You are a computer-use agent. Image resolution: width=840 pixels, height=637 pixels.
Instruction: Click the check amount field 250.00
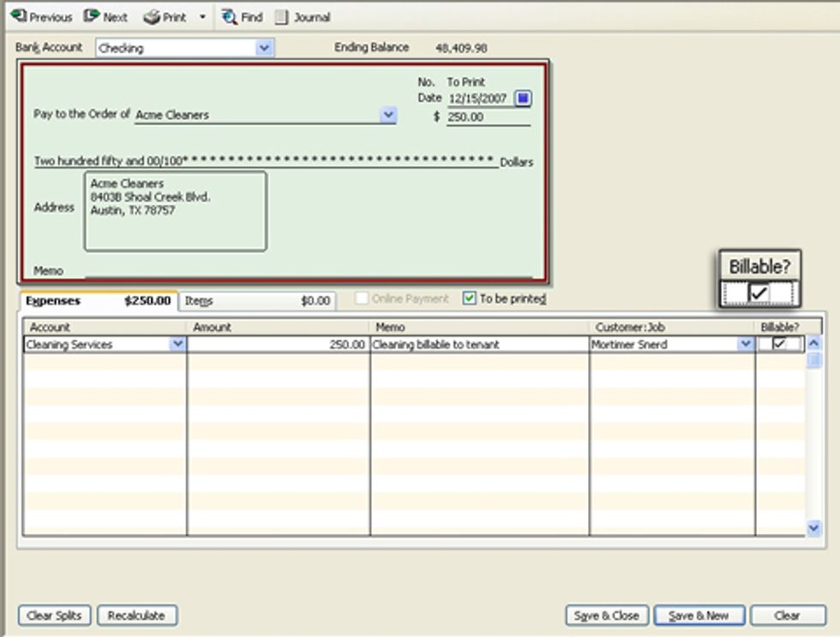click(488, 117)
